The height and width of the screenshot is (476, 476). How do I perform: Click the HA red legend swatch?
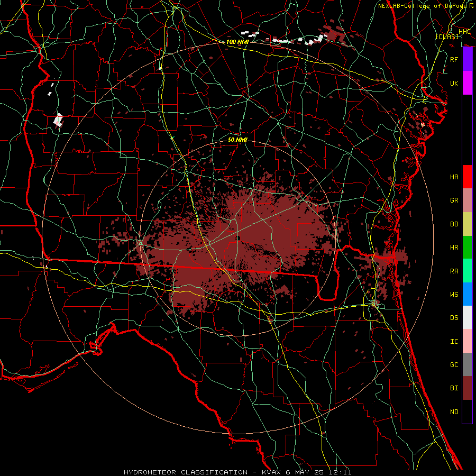tap(467, 177)
